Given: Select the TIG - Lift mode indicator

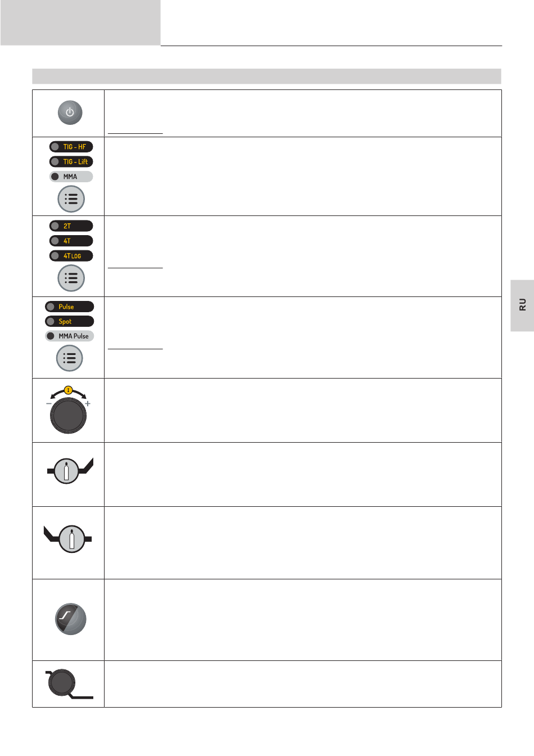Looking at the screenshot, I should coord(71,161).
